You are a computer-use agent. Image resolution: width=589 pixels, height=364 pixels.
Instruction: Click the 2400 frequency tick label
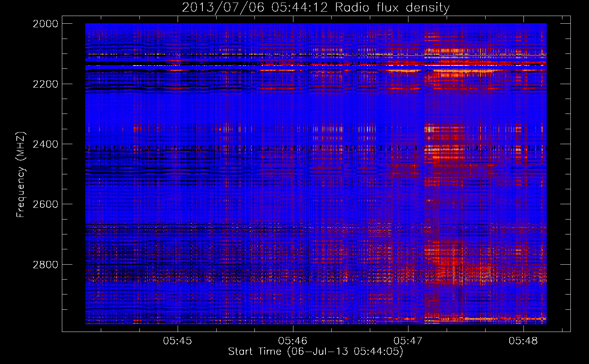point(46,144)
